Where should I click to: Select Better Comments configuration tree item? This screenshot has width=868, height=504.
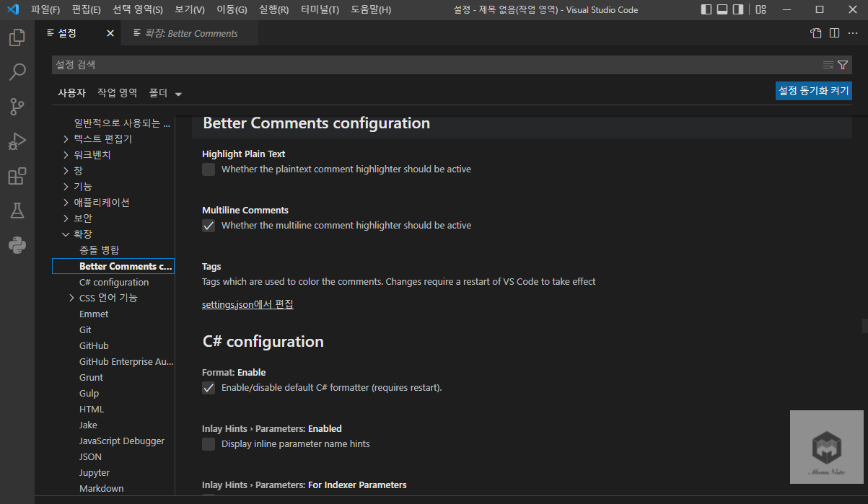[x=113, y=266]
